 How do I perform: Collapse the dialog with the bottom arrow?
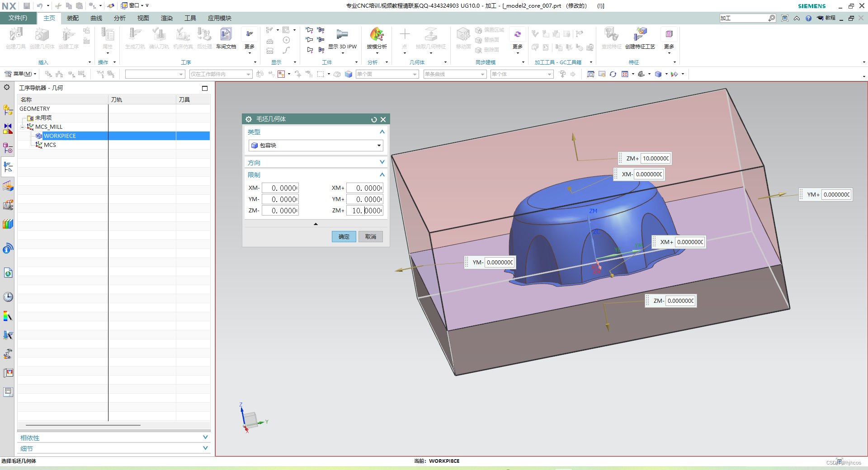[316, 224]
